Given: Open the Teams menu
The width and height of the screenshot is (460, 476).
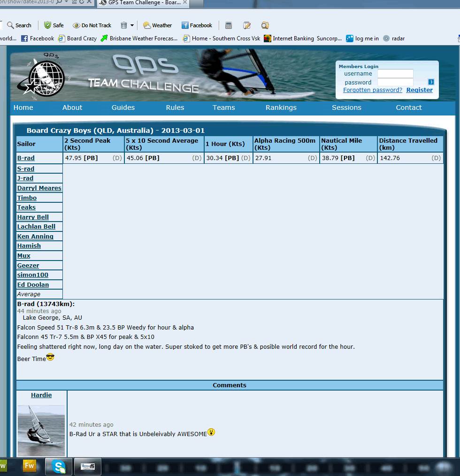Looking at the screenshot, I should click(x=223, y=107).
